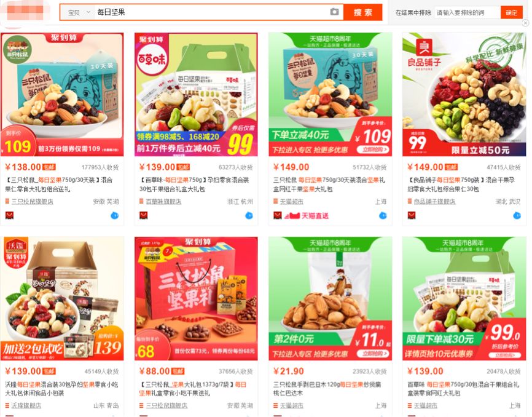Click the 天猫直送 delivery icon
The height and width of the screenshot is (417, 532).
pyautogui.click(x=307, y=216)
